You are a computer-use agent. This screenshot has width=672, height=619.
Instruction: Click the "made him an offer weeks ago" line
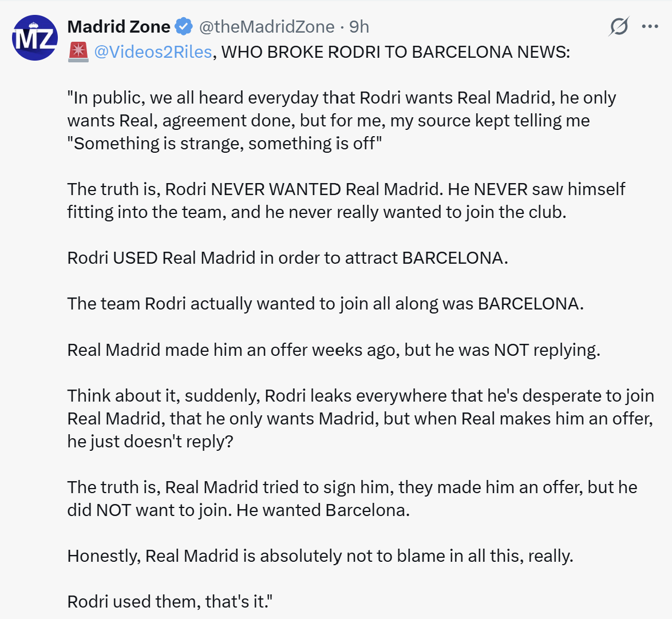point(334,350)
